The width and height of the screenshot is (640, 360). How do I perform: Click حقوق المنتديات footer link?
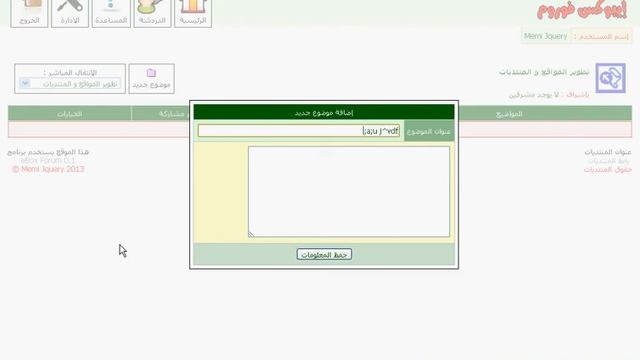click(608, 169)
